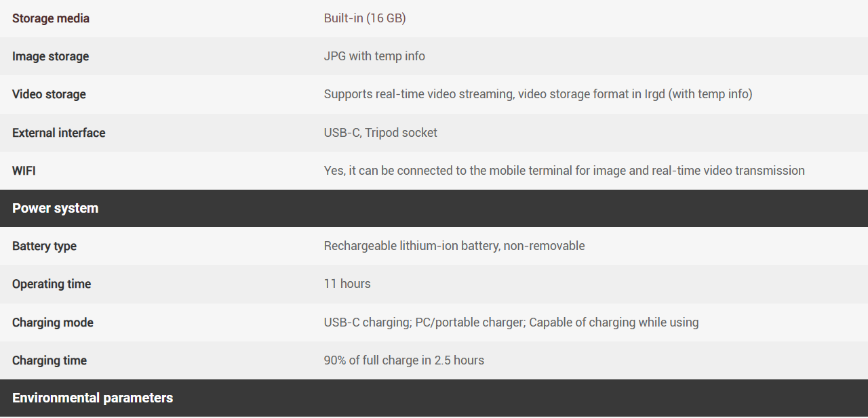The height and width of the screenshot is (418, 868).
Task: Click the "External interface" row label
Action: pyautogui.click(x=59, y=133)
